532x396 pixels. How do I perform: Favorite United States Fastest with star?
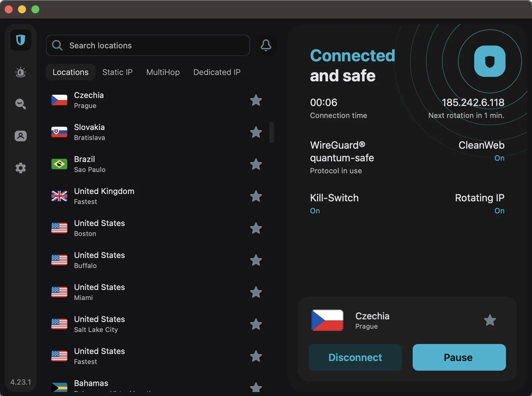tap(256, 356)
